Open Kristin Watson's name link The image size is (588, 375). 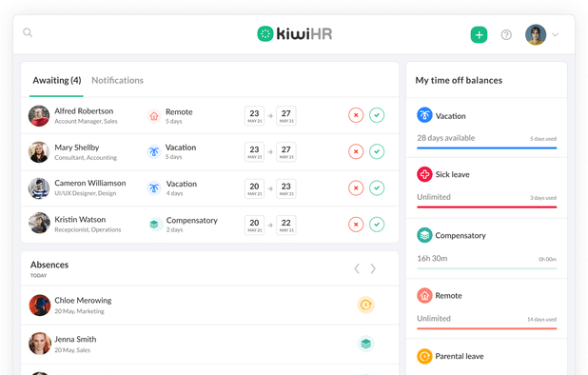[x=80, y=219]
